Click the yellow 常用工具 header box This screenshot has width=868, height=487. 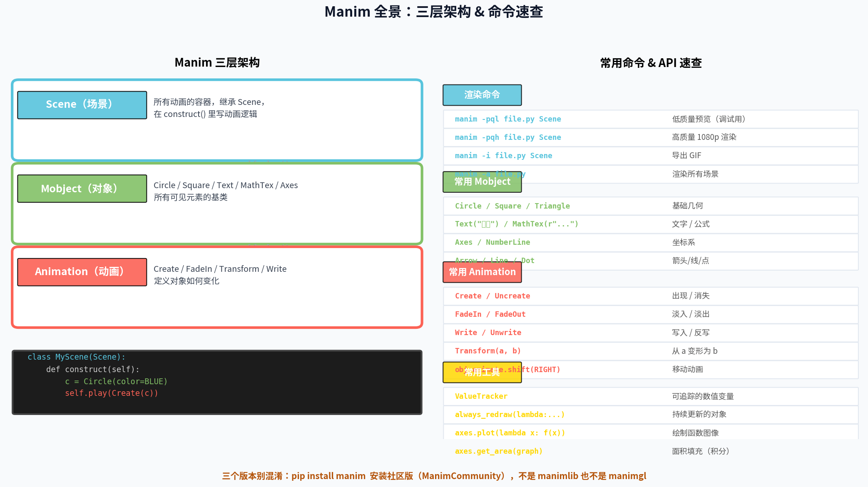482,372
